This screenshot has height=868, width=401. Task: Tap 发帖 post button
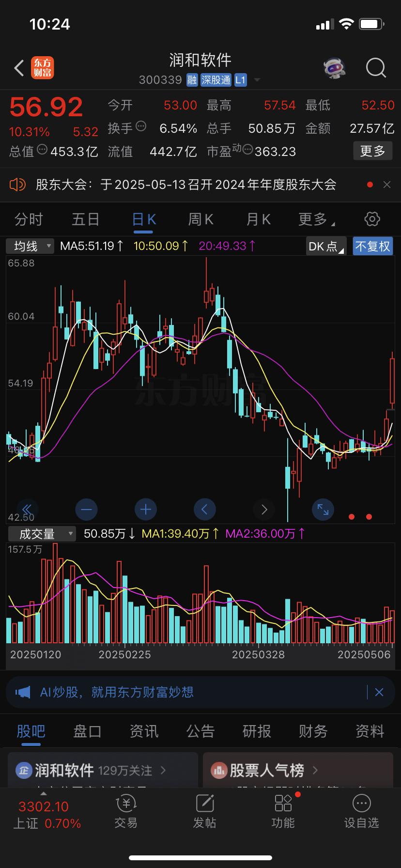click(x=204, y=812)
